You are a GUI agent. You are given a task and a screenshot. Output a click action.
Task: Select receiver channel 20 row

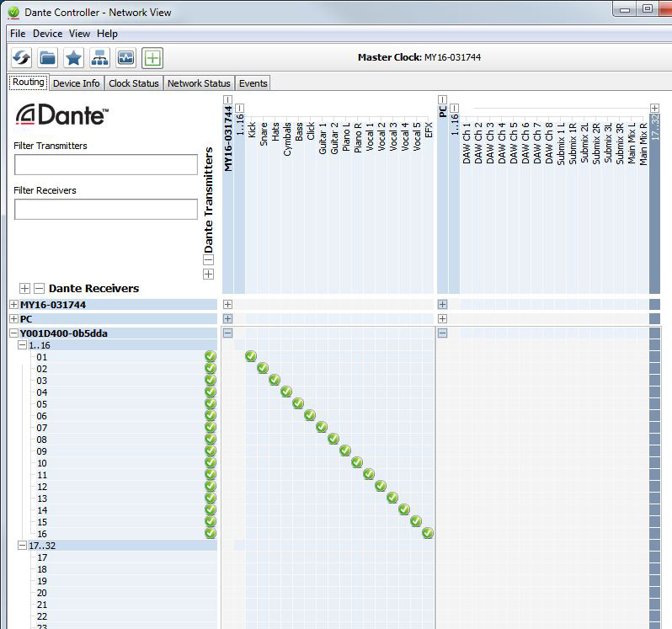click(124, 593)
